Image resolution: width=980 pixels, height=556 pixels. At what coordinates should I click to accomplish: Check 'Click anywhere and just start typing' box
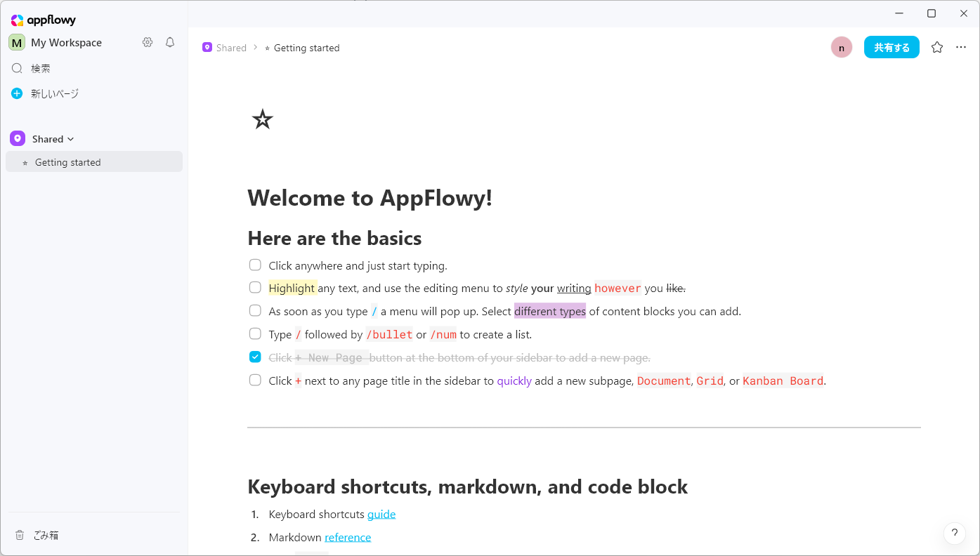(x=255, y=265)
